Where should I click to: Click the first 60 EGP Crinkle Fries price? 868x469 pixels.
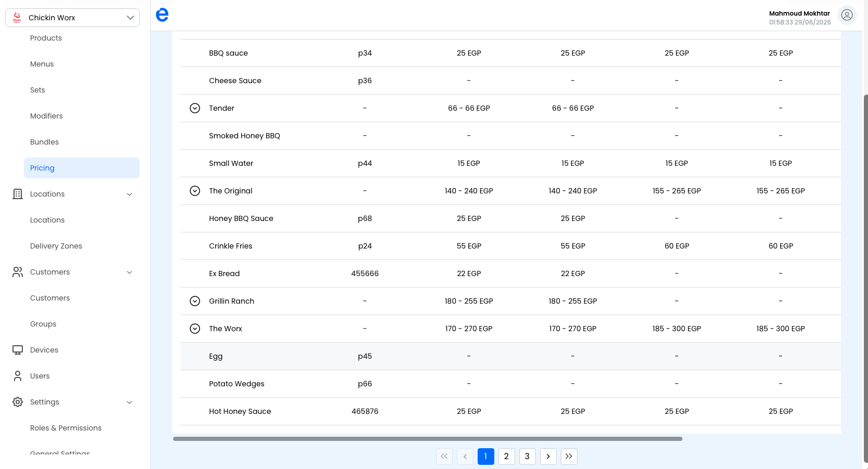pyautogui.click(x=677, y=246)
